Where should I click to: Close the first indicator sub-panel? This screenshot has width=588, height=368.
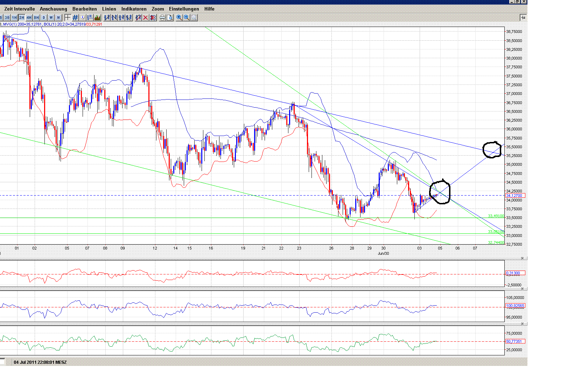(x=523, y=258)
